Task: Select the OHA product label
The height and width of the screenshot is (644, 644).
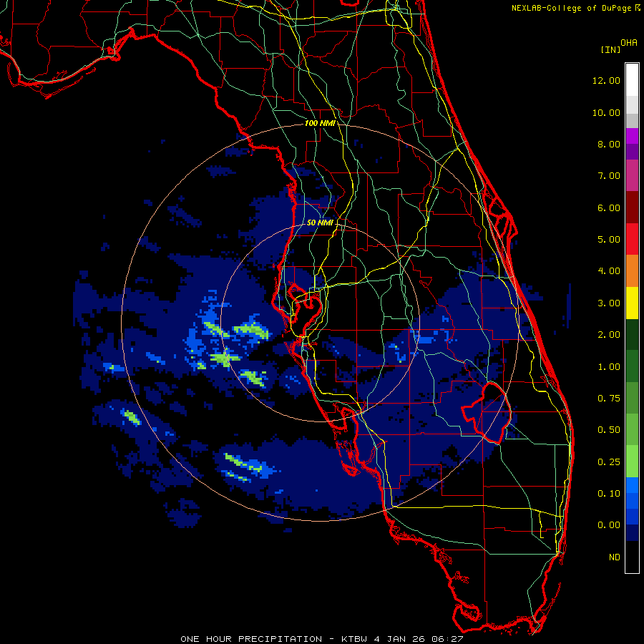Action: click(629, 43)
